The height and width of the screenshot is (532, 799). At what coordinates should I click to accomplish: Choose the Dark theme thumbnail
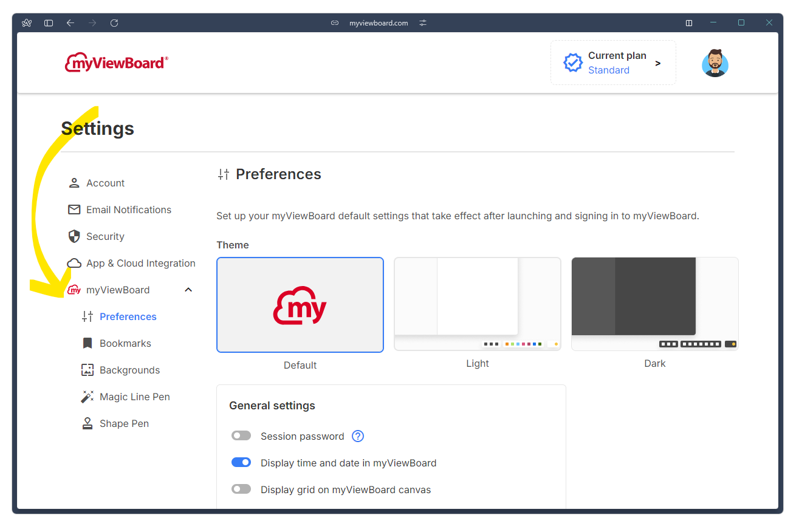(x=655, y=304)
